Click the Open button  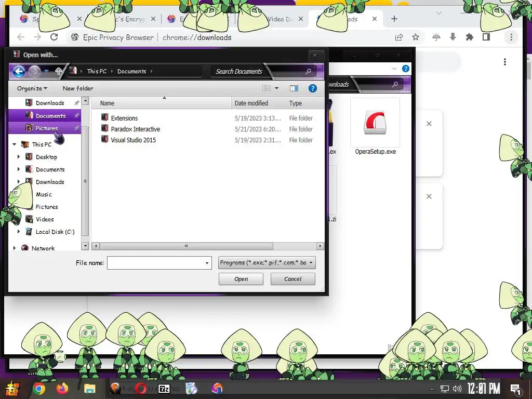[x=241, y=279]
